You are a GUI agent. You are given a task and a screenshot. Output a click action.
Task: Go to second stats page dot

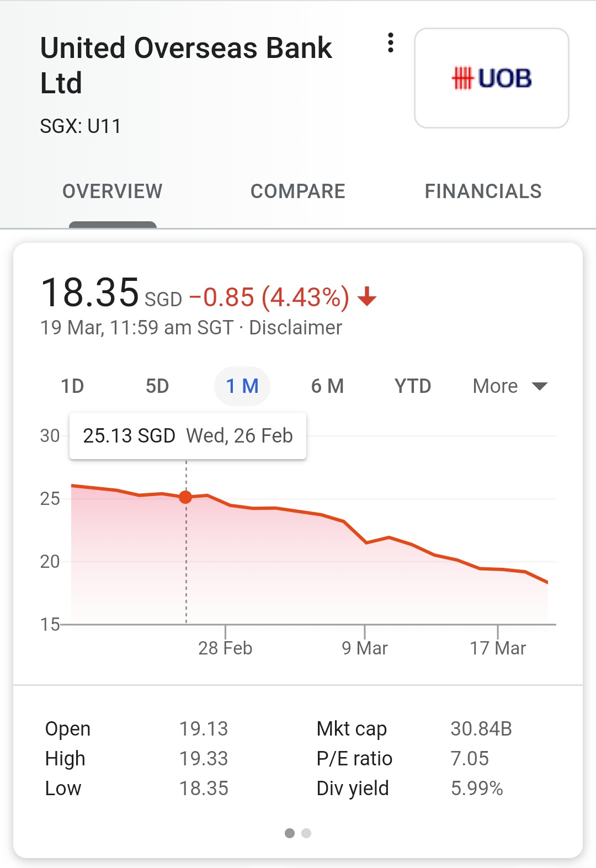coord(307,833)
